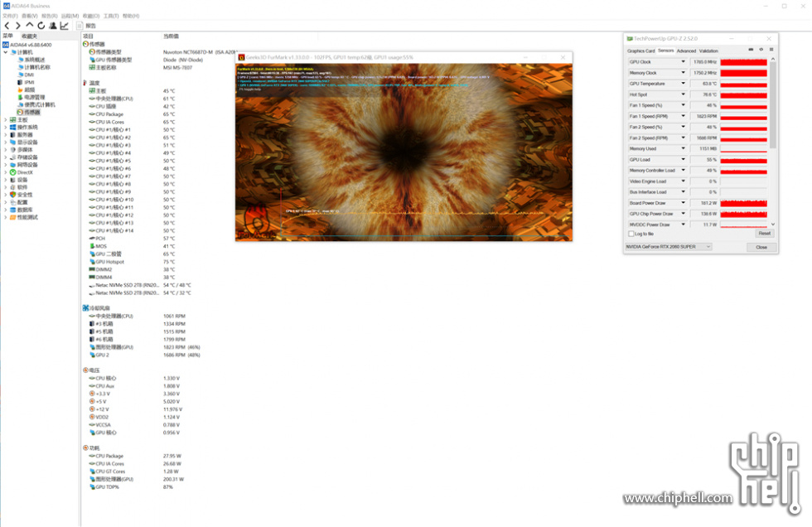Click the 性能测试 benchmark icon in tree
Image resolution: width=812 pixels, height=527 pixels.
(x=13, y=217)
